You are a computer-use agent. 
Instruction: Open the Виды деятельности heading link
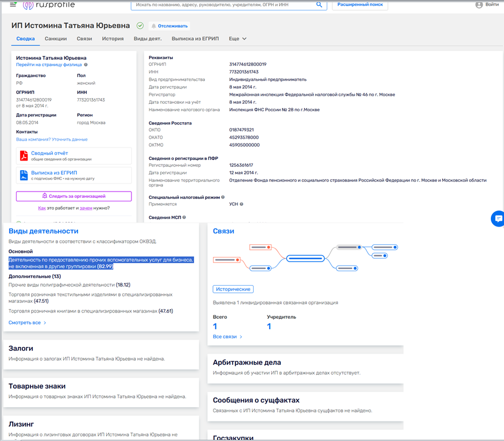coord(44,231)
